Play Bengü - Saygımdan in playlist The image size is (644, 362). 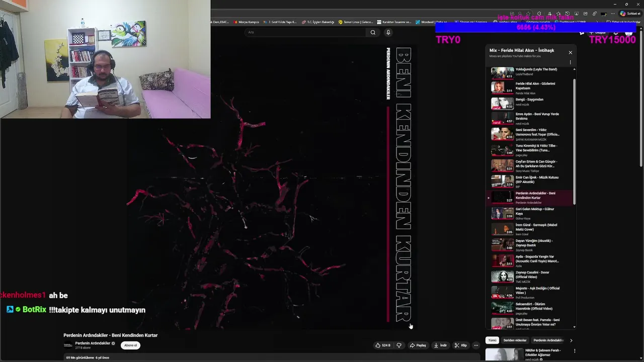point(531,103)
